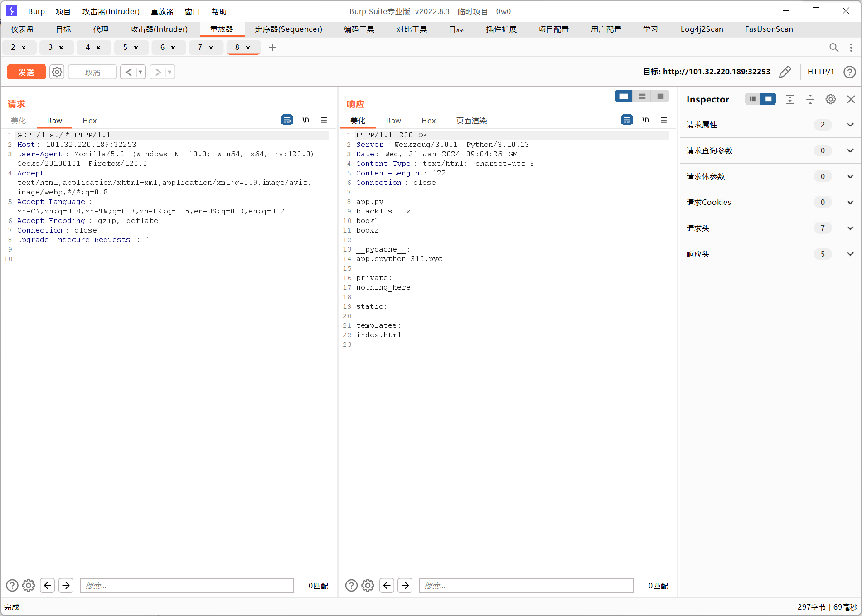Screen dimensions: 862x616
Task: Switch to Log4j2Scan tab
Action: pyautogui.click(x=702, y=29)
